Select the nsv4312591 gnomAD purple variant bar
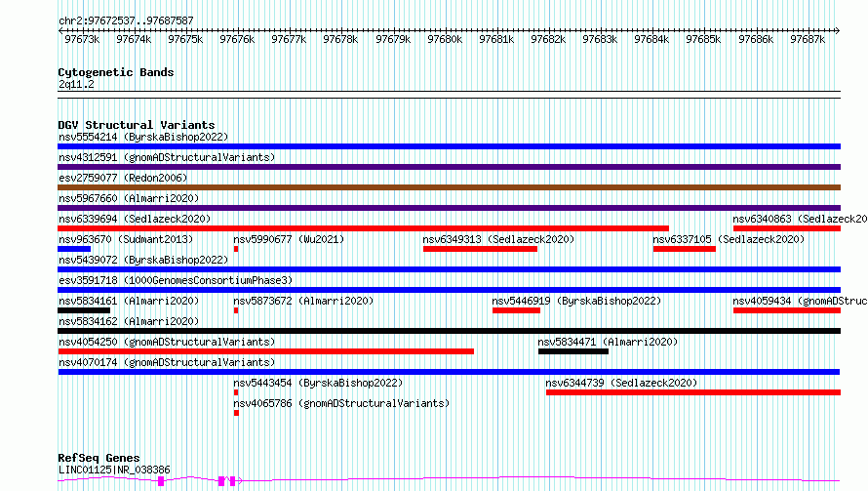Image resolution: width=868 pixels, height=491 pixels. [x=449, y=167]
